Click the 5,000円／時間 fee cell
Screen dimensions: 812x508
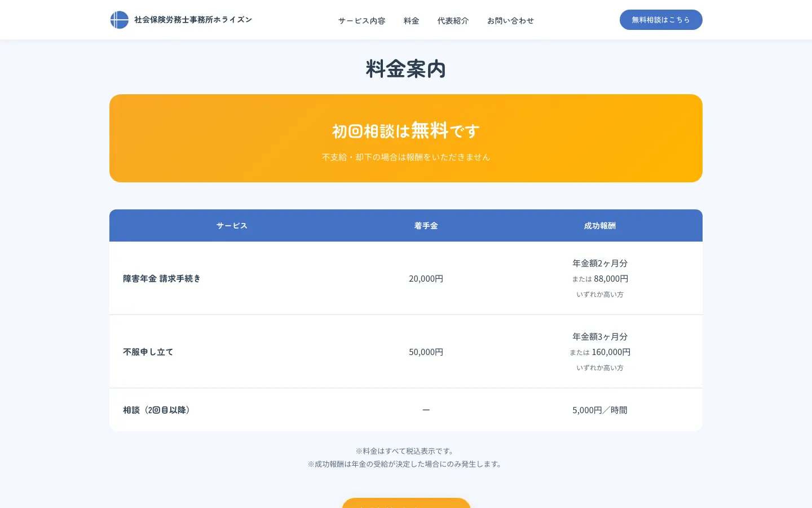pos(600,410)
